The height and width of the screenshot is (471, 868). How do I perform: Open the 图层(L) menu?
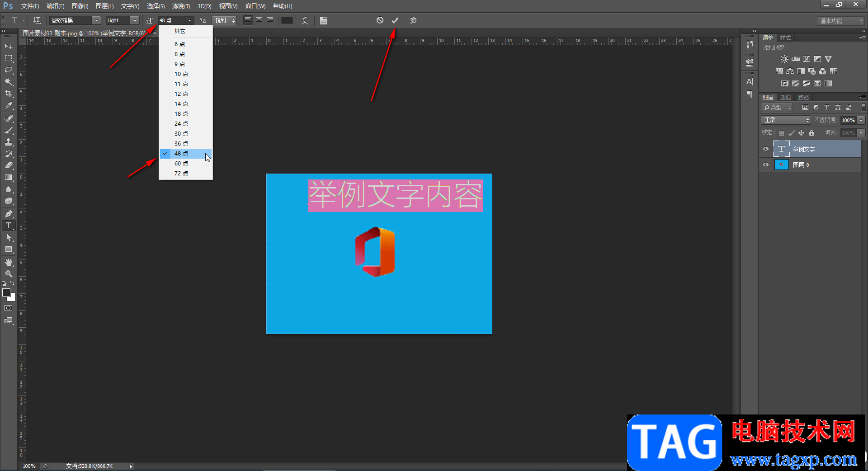tap(104, 6)
